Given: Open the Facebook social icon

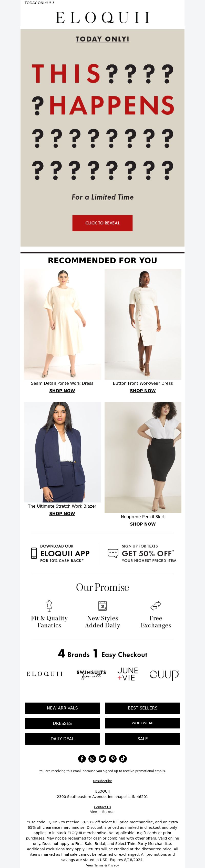Looking at the screenshot, I should click(82, 758).
